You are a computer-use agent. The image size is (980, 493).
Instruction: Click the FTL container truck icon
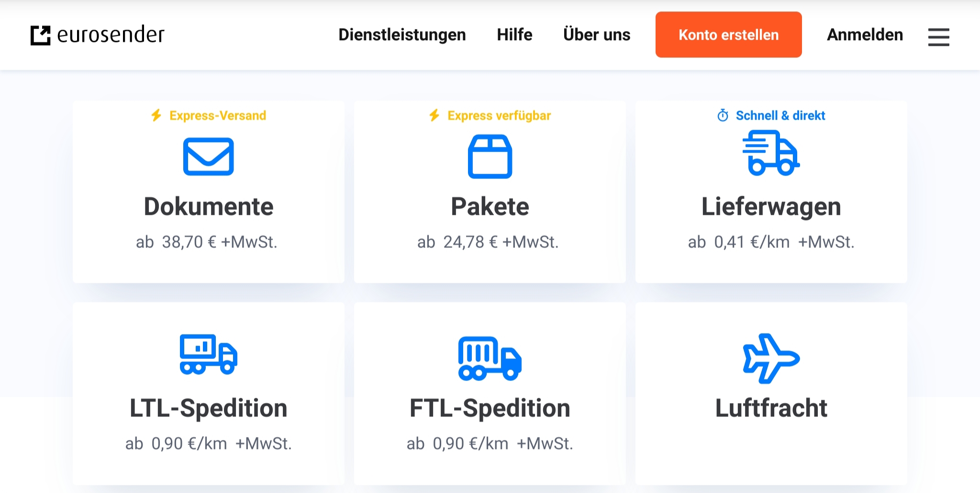tap(490, 358)
